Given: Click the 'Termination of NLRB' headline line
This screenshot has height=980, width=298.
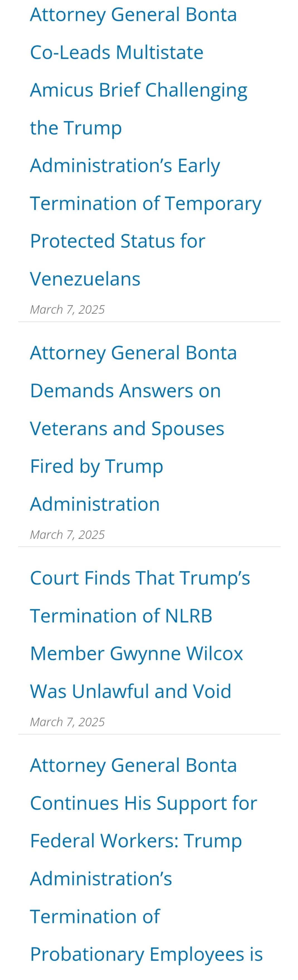Looking at the screenshot, I should point(121,616).
